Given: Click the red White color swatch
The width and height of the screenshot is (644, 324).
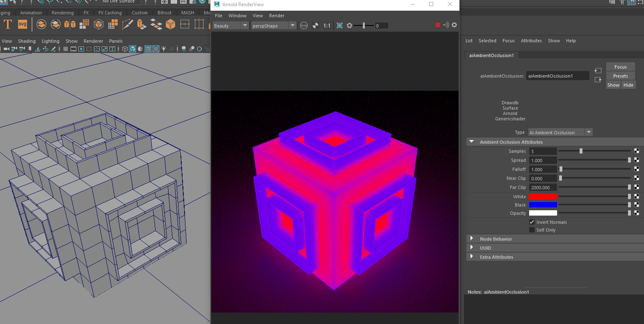Looking at the screenshot, I should [543, 196].
